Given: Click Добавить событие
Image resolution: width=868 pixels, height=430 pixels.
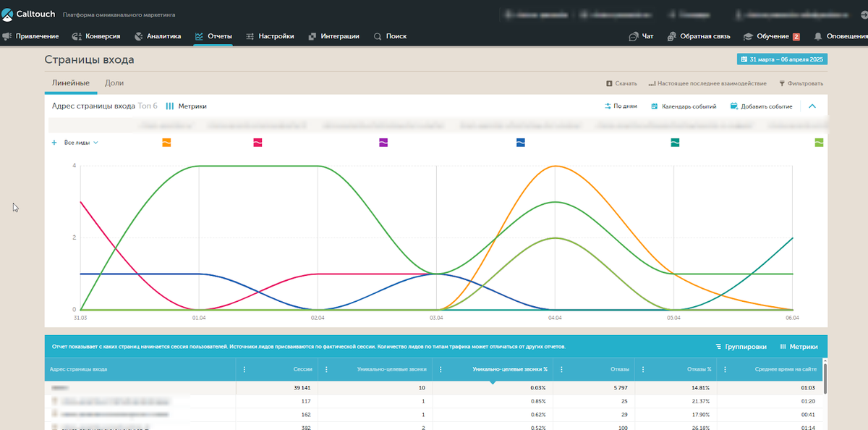Looking at the screenshot, I should click(762, 106).
